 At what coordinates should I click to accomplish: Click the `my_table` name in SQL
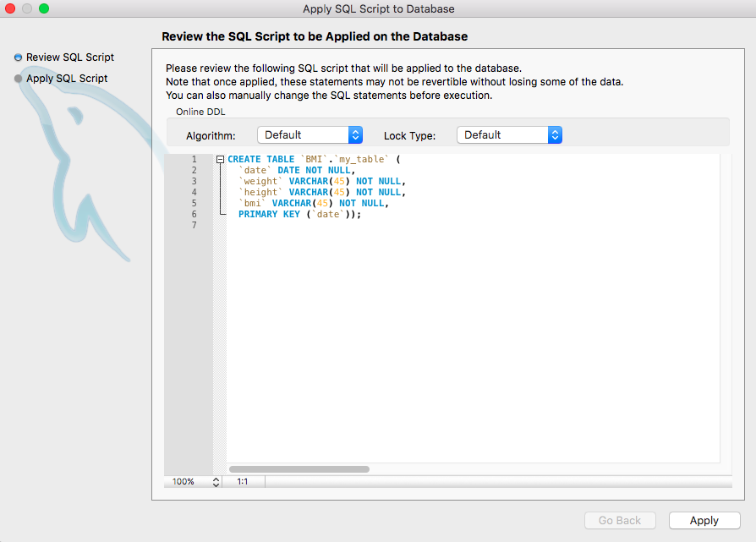point(362,159)
